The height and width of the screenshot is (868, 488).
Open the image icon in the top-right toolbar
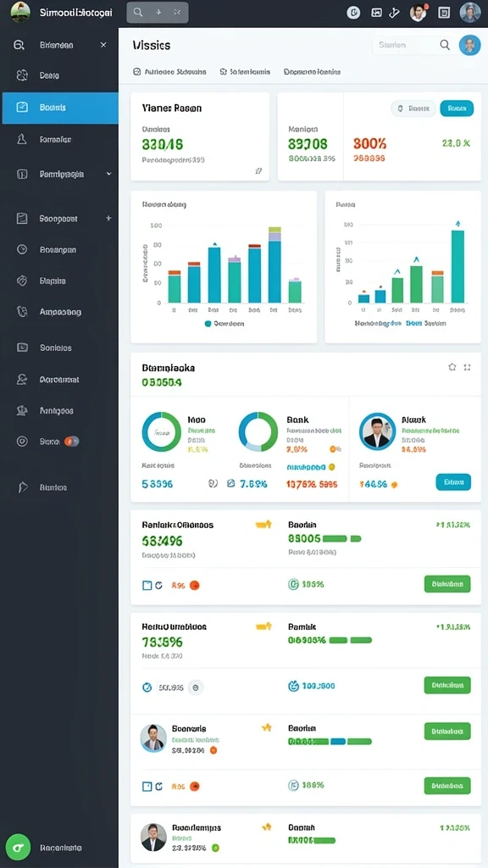tap(376, 12)
